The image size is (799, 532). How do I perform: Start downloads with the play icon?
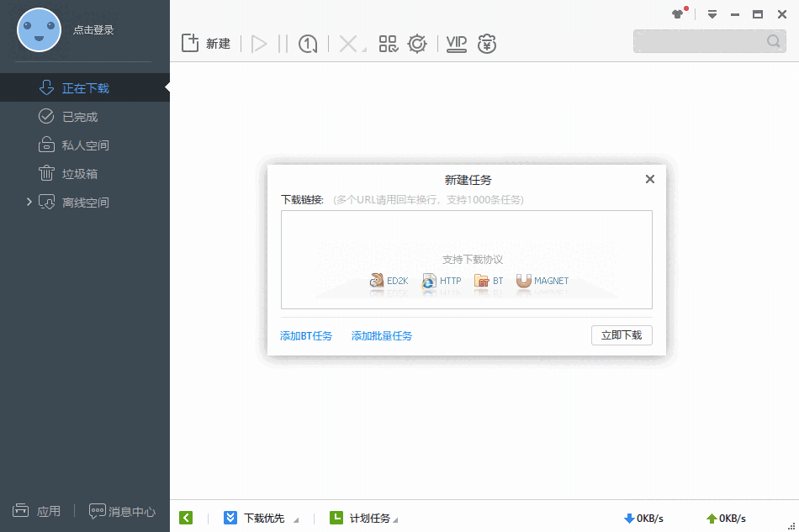[x=261, y=43]
